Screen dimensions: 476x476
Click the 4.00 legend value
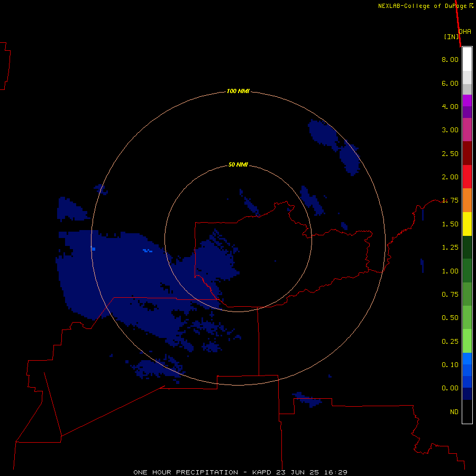click(450, 106)
